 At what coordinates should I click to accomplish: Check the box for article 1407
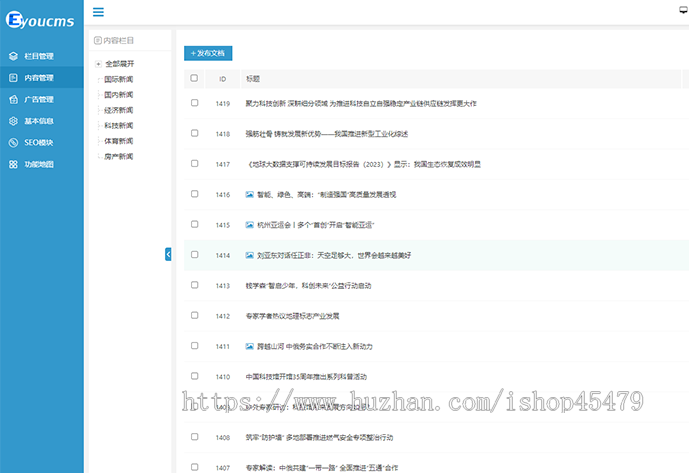(194, 467)
